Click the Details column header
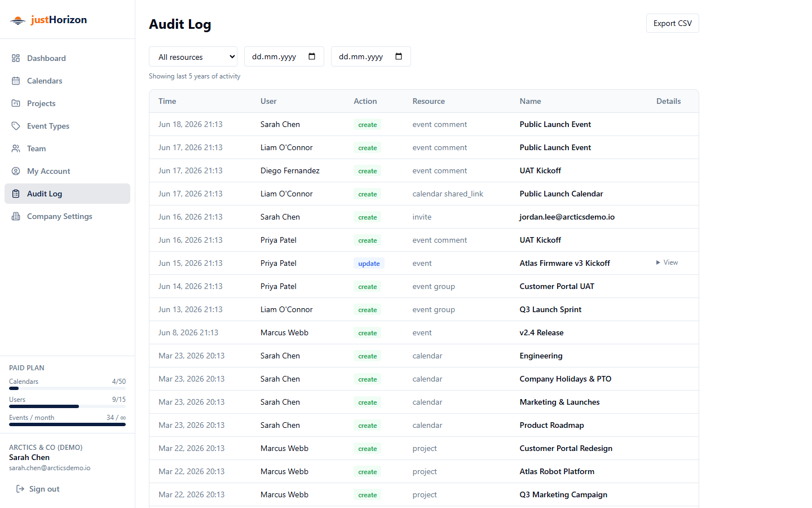Viewport: 812px width, 508px height. tap(668, 101)
